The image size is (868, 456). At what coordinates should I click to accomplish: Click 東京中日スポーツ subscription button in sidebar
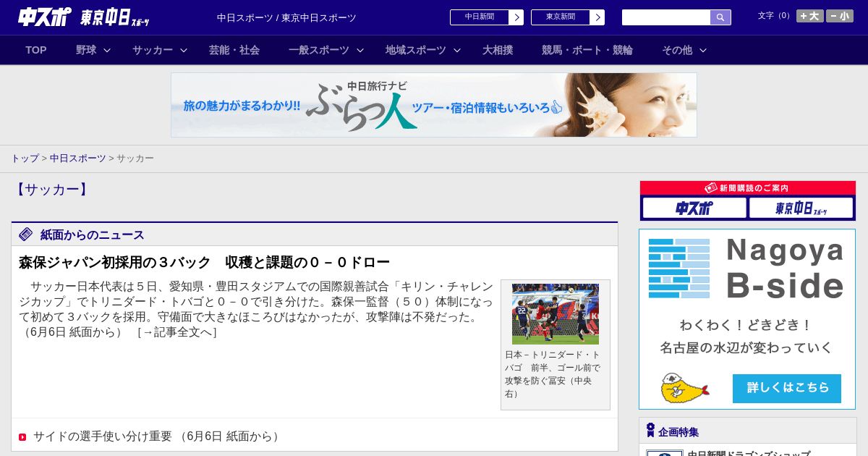(x=801, y=208)
